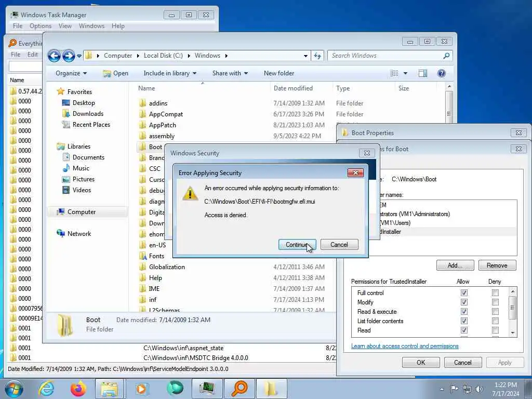Toggle Allow for Modify permission
Screen dimensions: 532x399
[x=464, y=302]
